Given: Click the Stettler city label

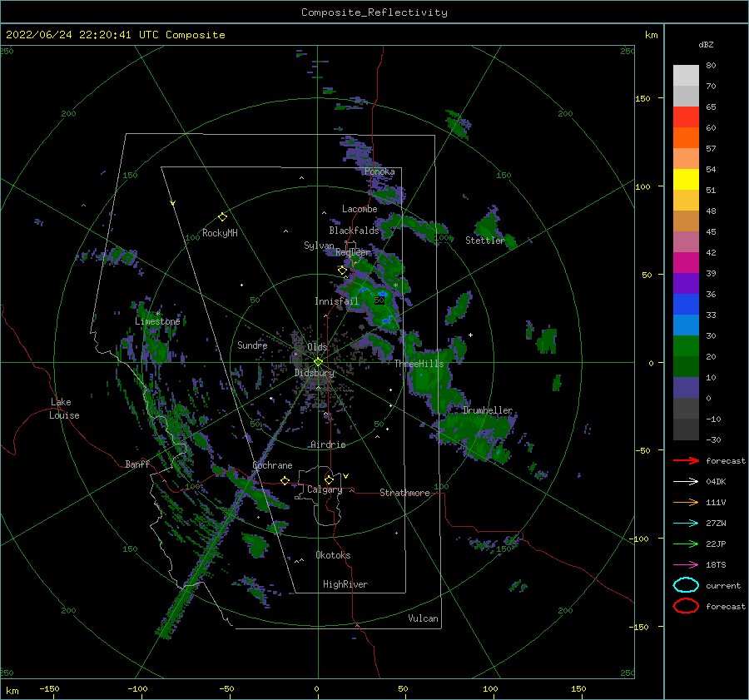Looking at the screenshot, I should 485,241.
